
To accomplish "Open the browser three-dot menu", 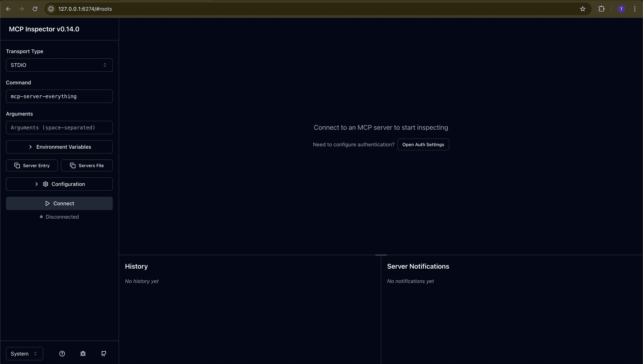I will (x=634, y=9).
